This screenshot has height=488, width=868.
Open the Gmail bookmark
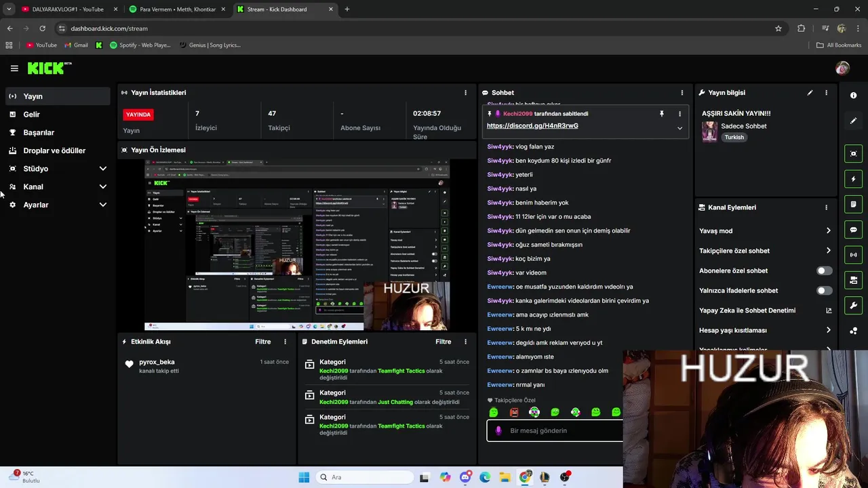point(76,45)
